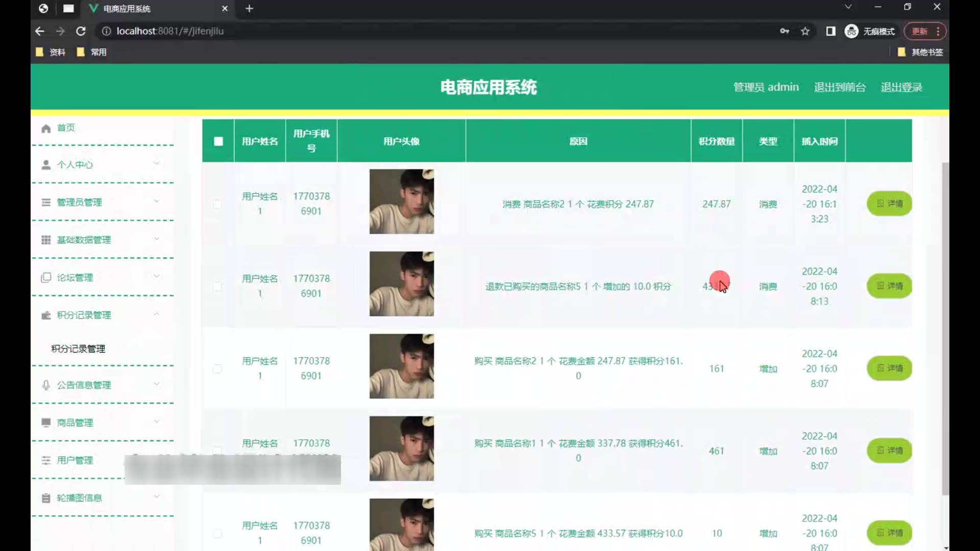Click the 退出登录 link in header
This screenshot has height=551, width=980.
(901, 87)
